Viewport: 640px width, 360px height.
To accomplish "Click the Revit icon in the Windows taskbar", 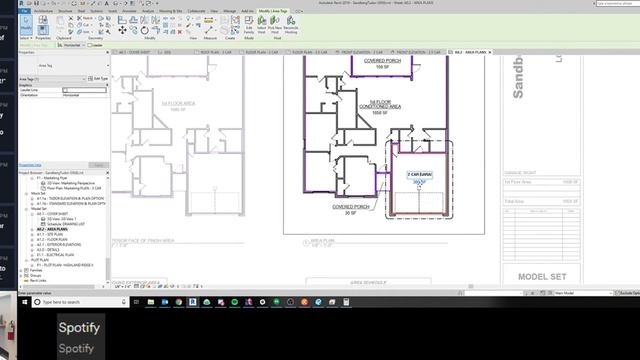I will (x=193, y=302).
